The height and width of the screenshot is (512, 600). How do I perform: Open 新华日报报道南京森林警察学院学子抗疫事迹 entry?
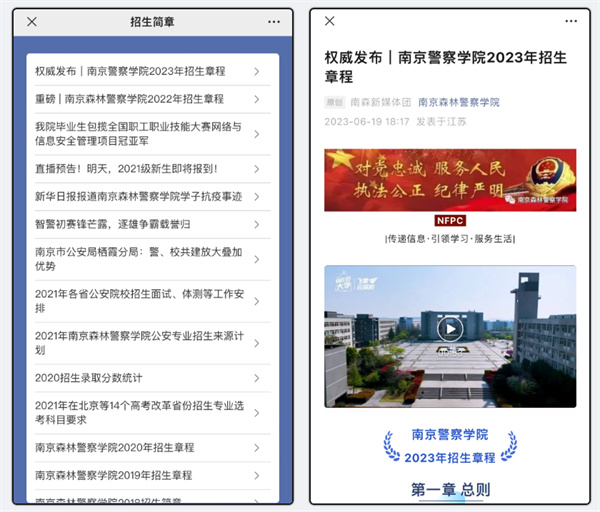153,197
